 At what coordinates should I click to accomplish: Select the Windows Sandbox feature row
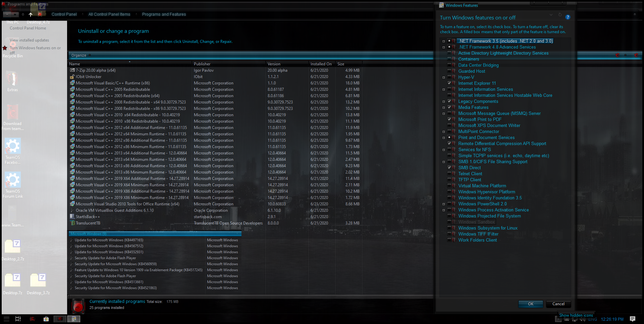point(476,222)
